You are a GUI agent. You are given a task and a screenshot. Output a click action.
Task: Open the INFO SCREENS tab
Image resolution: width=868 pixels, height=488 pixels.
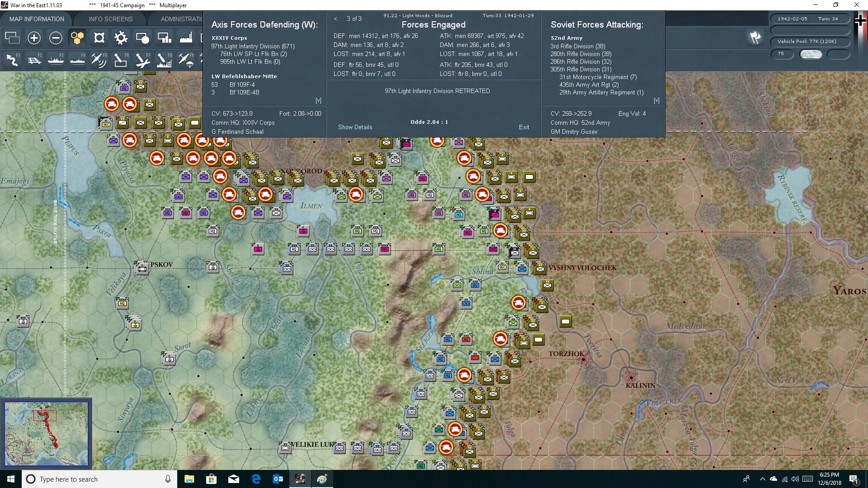click(111, 19)
